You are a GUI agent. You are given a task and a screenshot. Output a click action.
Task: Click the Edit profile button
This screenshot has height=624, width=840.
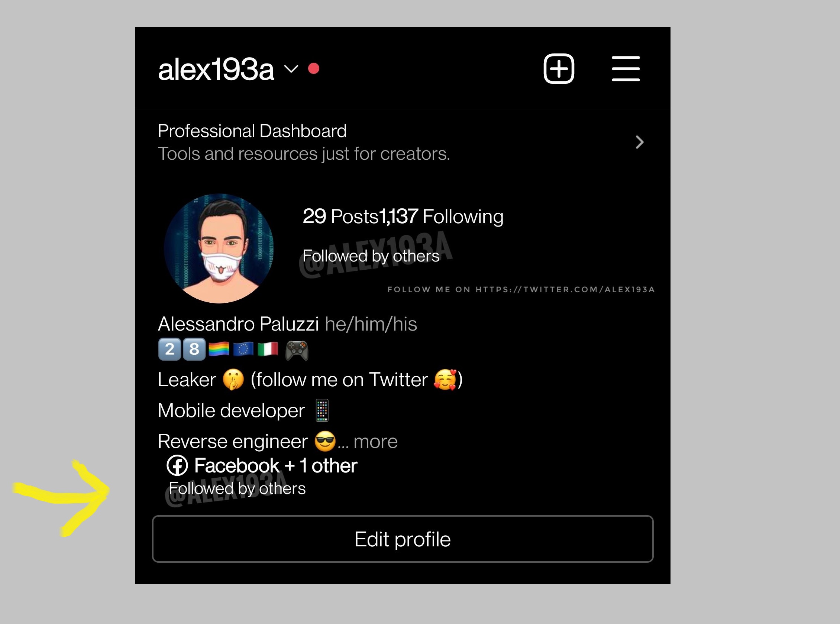coord(403,539)
